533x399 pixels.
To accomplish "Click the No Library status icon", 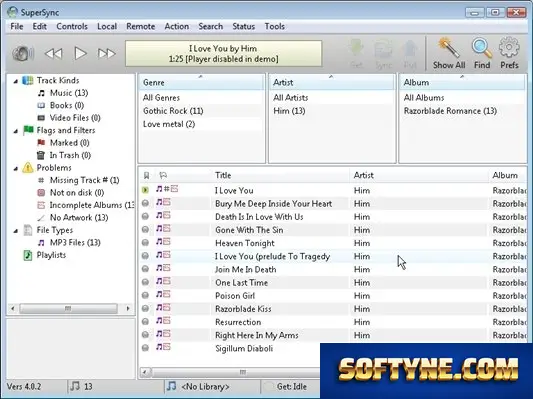I will click(171, 386).
